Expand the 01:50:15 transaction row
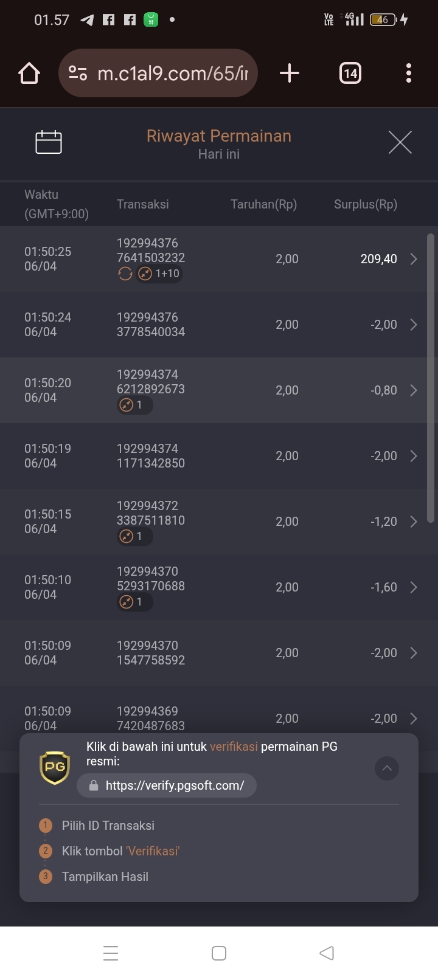Image resolution: width=438 pixels, height=980 pixels. pos(219,522)
